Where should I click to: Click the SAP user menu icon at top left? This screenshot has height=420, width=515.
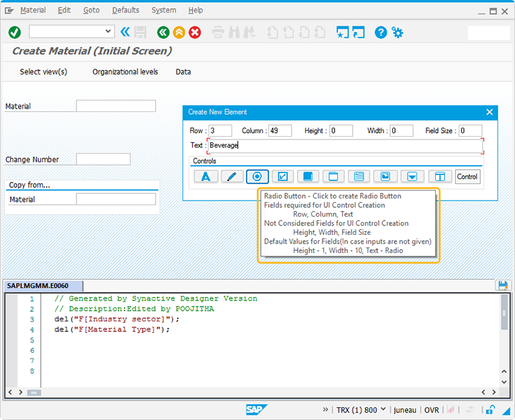click(9, 11)
